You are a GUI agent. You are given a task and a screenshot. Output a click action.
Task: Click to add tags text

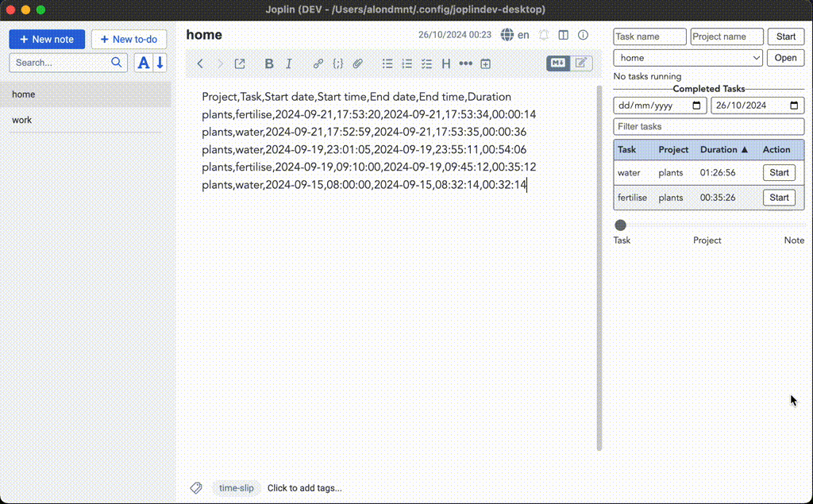pyautogui.click(x=304, y=488)
